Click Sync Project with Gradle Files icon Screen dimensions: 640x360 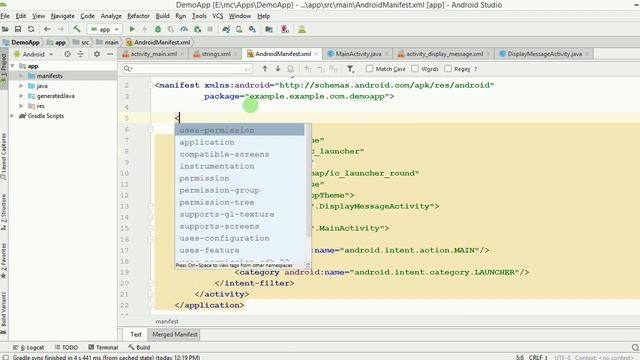point(226,29)
